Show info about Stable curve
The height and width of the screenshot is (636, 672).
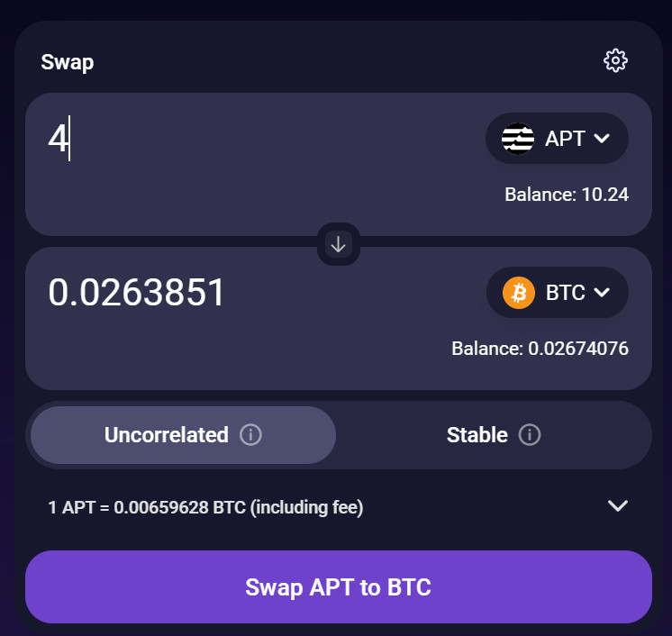(x=530, y=435)
